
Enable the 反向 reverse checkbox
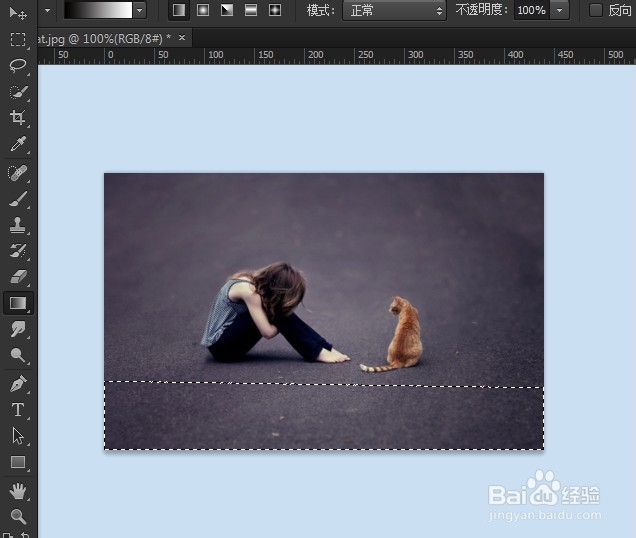coord(595,10)
